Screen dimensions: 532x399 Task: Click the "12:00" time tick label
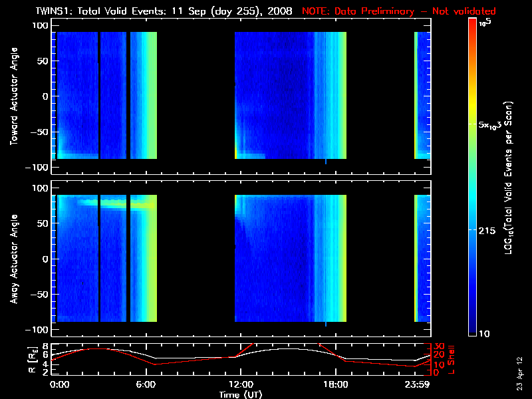point(241,385)
